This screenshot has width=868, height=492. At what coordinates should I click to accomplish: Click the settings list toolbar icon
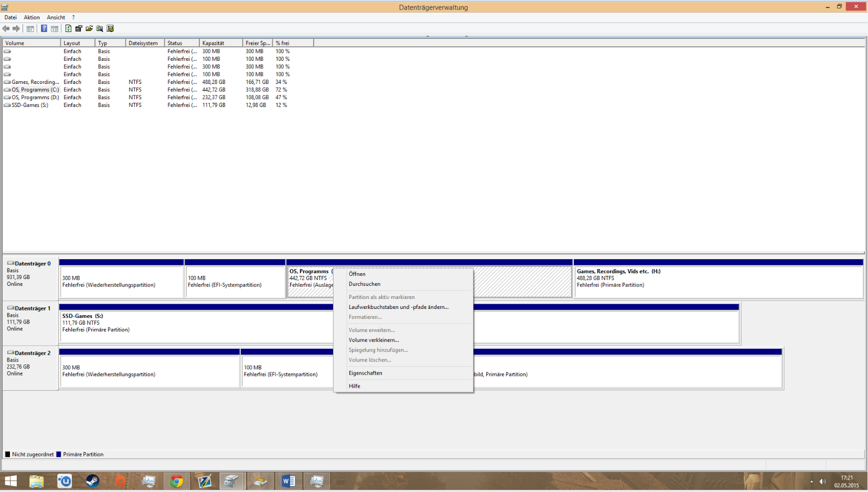click(x=110, y=29)
